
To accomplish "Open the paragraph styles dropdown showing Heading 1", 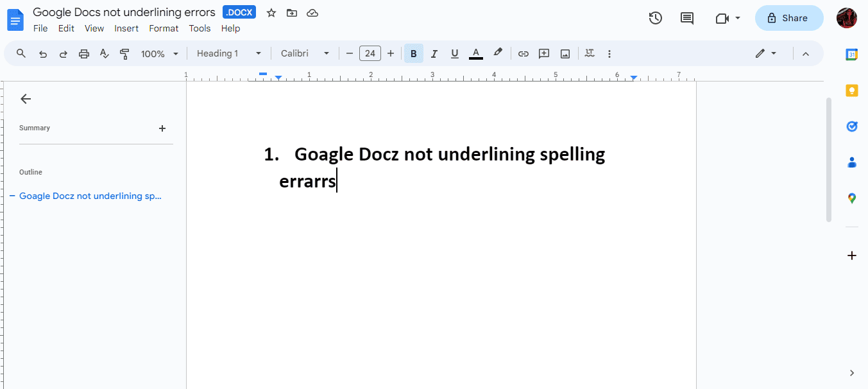I will pyautogui.click(x=228, y=53).
